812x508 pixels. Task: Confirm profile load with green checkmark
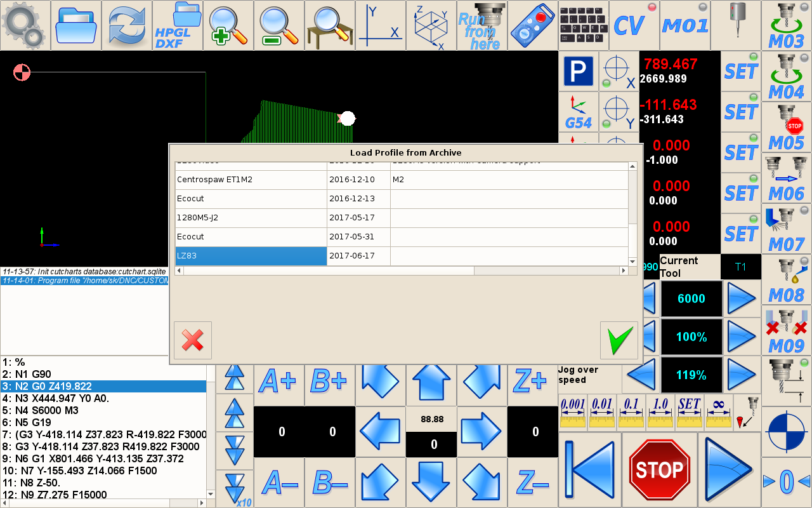(619, 340)
